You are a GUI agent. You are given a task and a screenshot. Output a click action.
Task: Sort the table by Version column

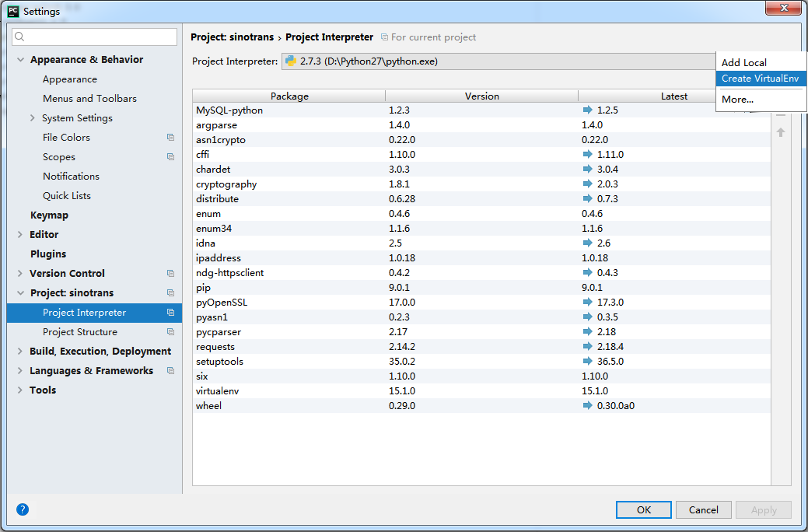482,96
